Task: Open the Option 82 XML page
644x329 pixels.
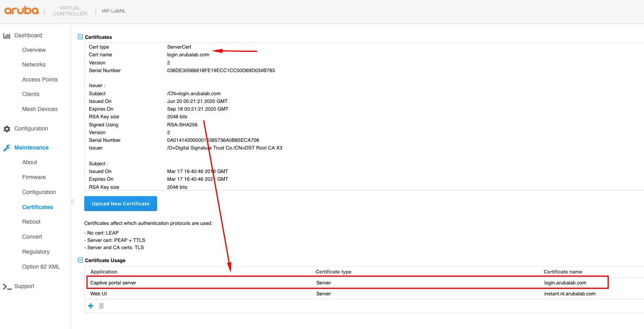Action: 41,267
